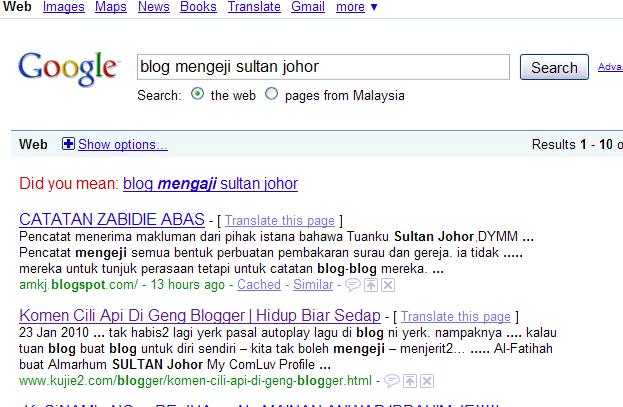Expand the "more" dropdown menu
Viewport: 623px width, 407px height.
point(356,7)
